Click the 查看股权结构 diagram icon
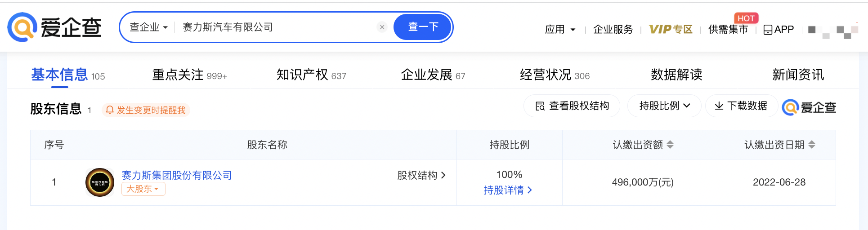The width and height of the screenshot is (868, 230). click(x=540, y=106)
